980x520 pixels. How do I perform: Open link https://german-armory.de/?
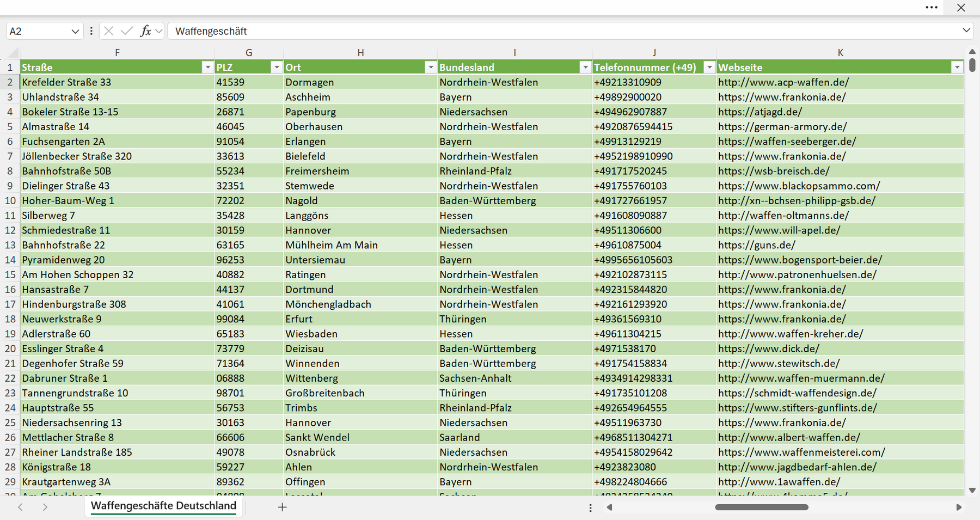782,126
